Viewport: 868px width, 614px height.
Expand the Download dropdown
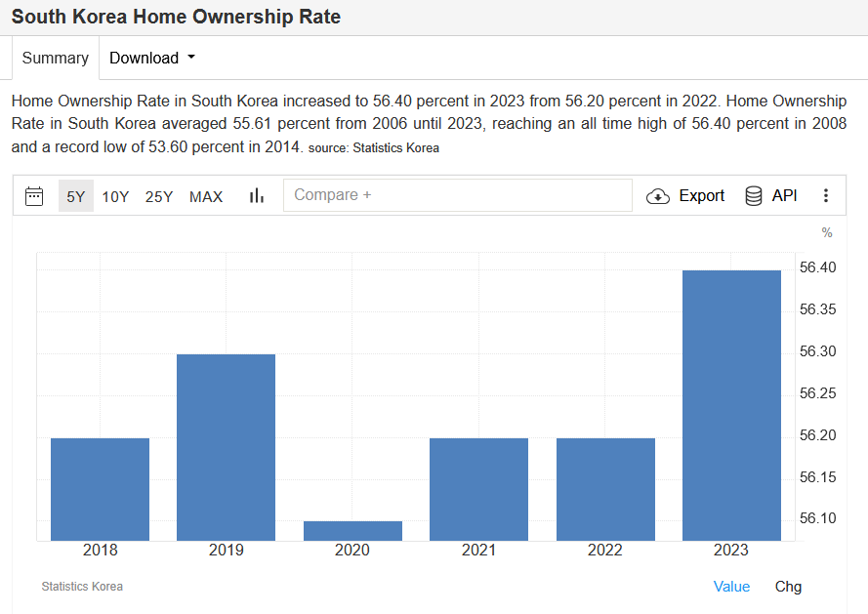pos(151,59)
